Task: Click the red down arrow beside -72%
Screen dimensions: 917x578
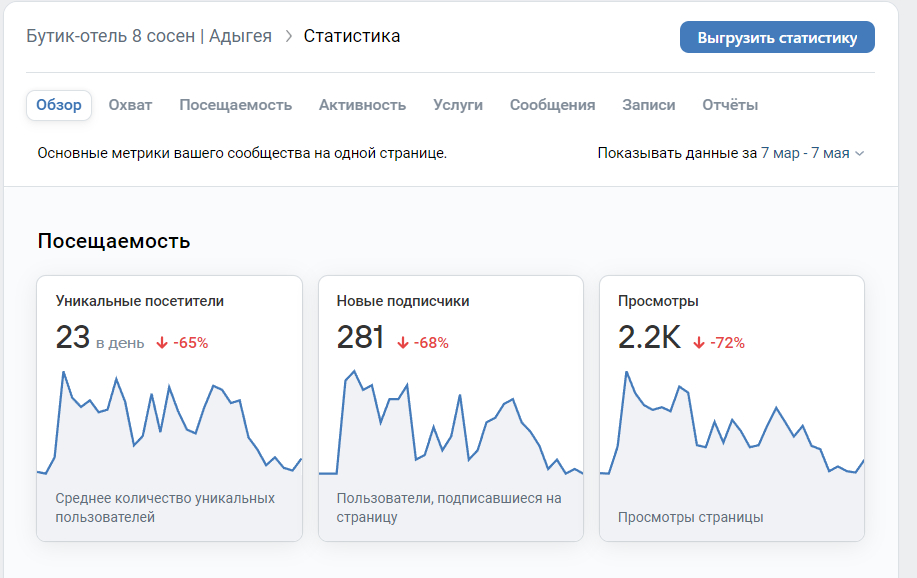Action: click(699, 343)
